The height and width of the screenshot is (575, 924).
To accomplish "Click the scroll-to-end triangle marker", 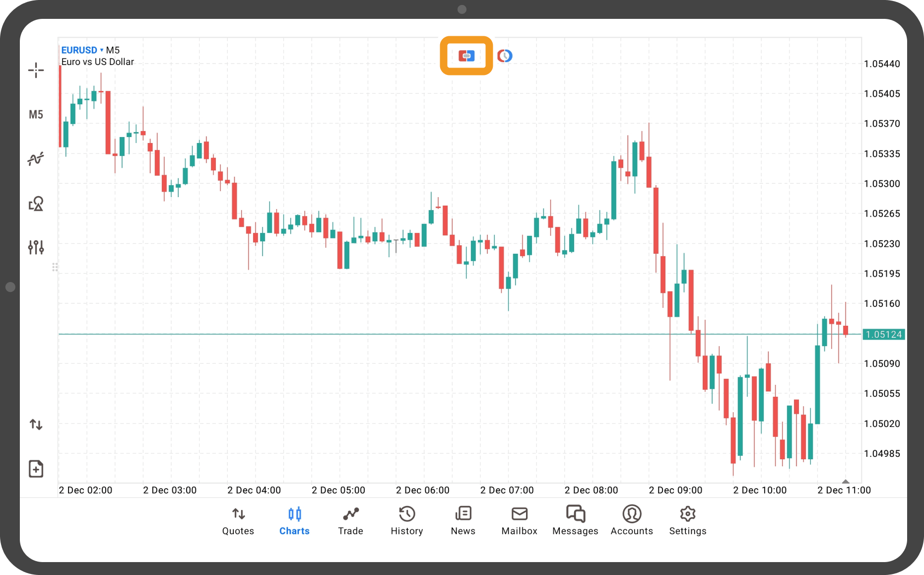I will 846,481.
